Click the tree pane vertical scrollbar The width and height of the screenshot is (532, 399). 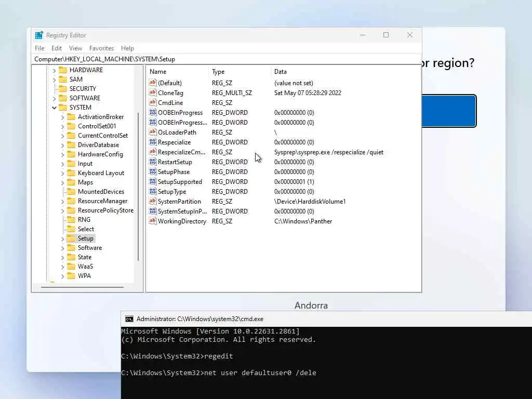[138, 187]
